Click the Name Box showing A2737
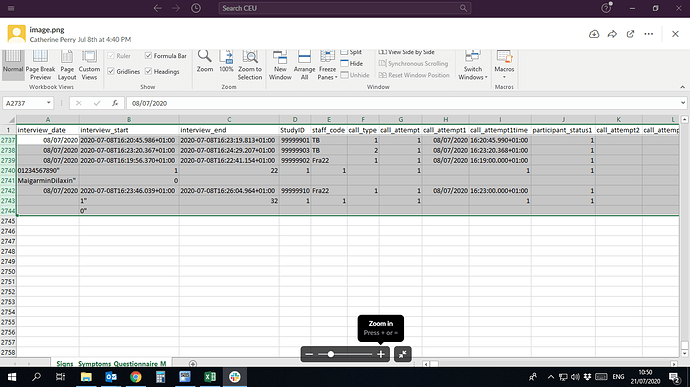 click(24, 103)
